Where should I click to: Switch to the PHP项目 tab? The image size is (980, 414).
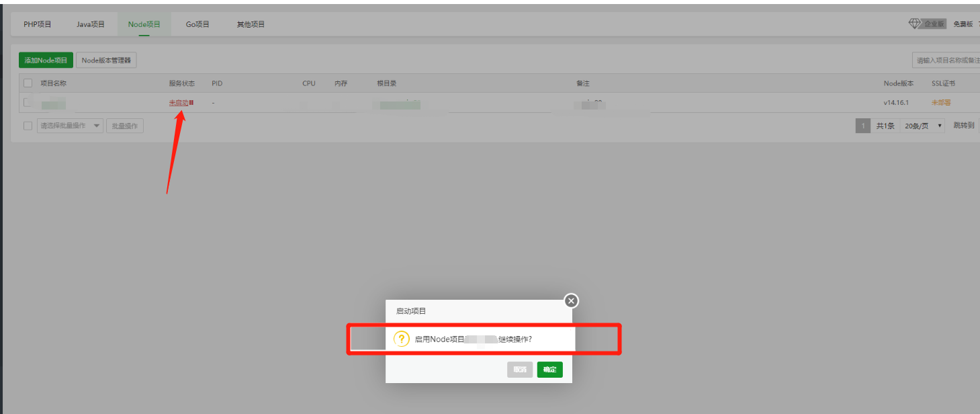(38, 24)
